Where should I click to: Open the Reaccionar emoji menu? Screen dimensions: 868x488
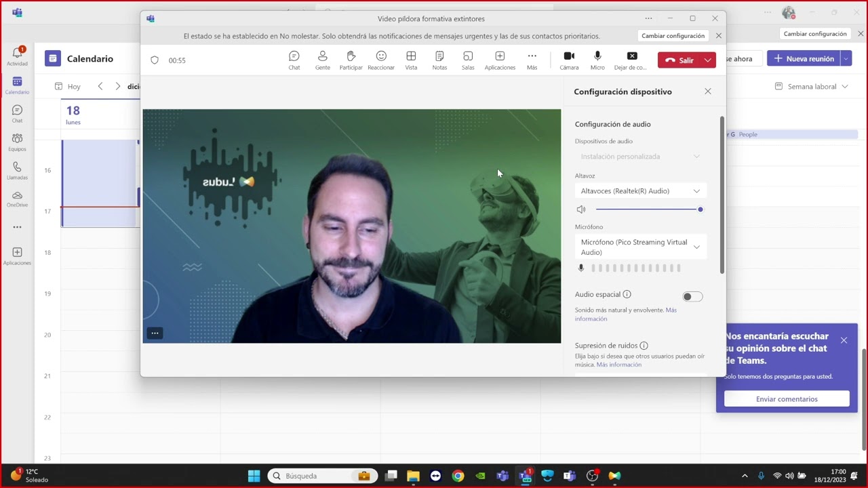click(381, 60)
